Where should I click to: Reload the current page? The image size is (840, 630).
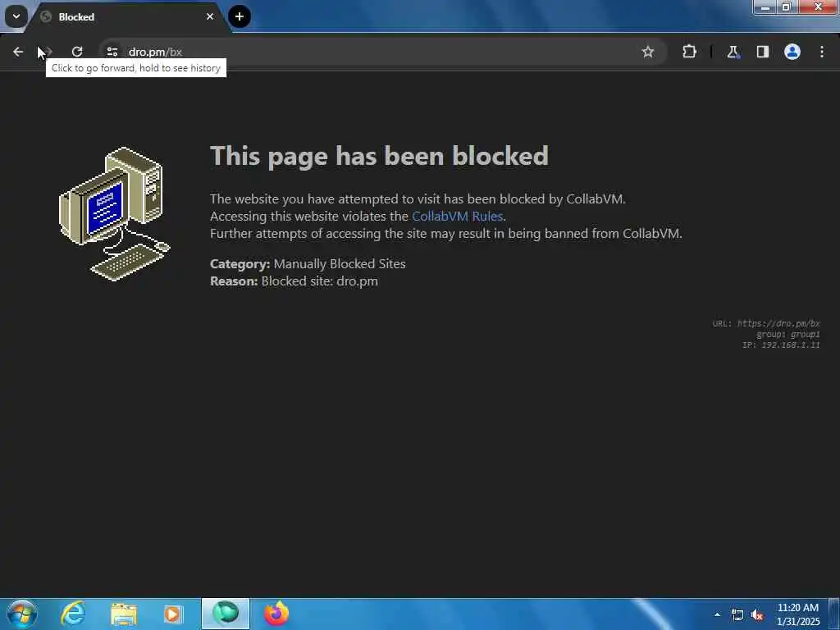click(x=77, y=52)
